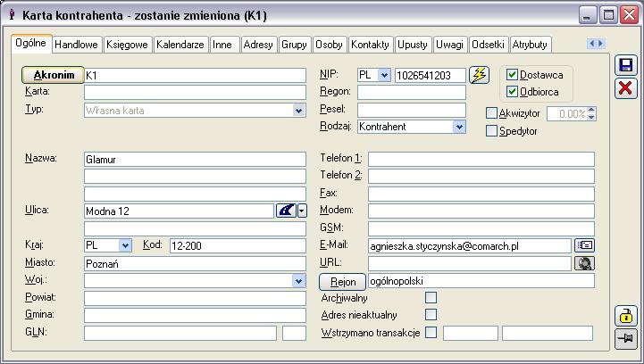Click the Nazwa field containing Glamur

[195, 159]
